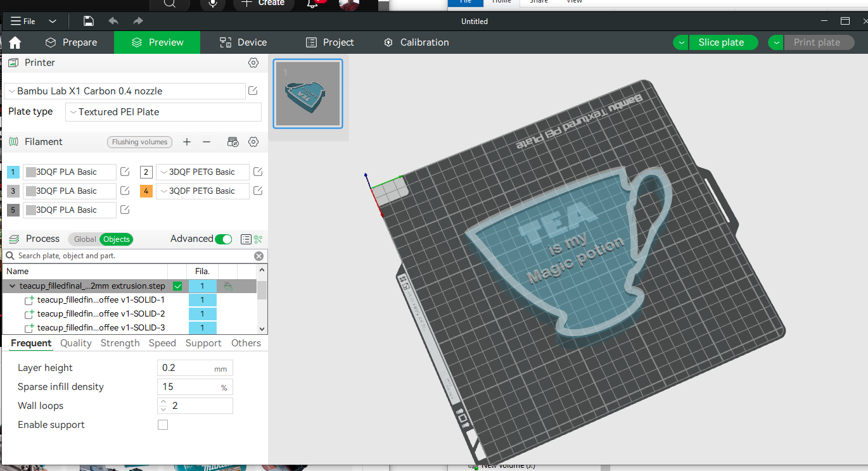
Task: Edit the Bambu Lab X1 Carbon printer preset
Action: coord(253,91)
